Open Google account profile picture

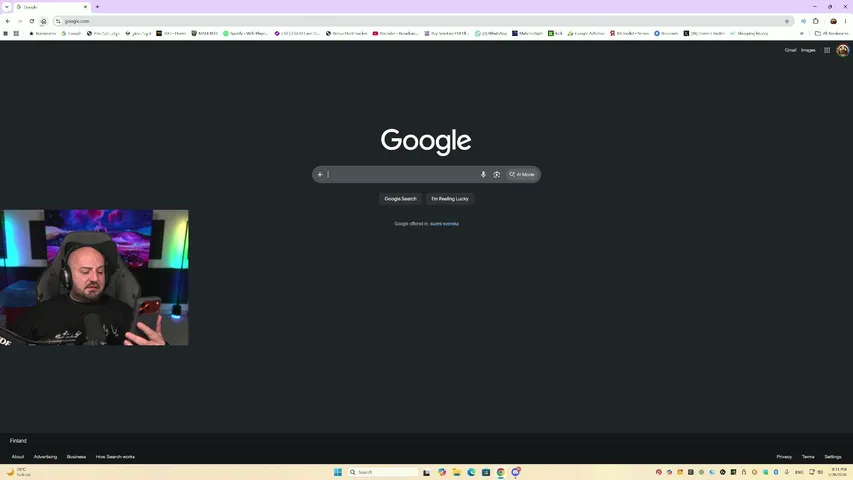tap(843, 50)
